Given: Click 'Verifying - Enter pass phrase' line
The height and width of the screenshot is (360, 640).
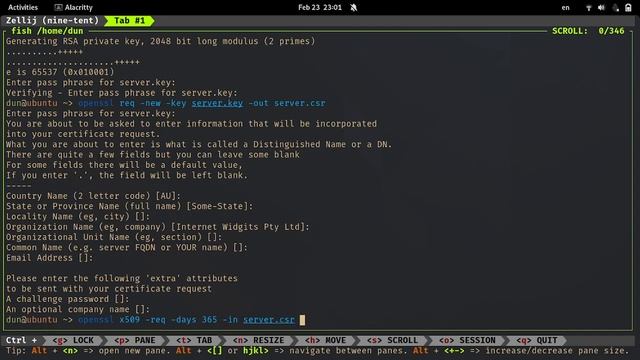Looking at the screenshot, I should click(122, 93).
